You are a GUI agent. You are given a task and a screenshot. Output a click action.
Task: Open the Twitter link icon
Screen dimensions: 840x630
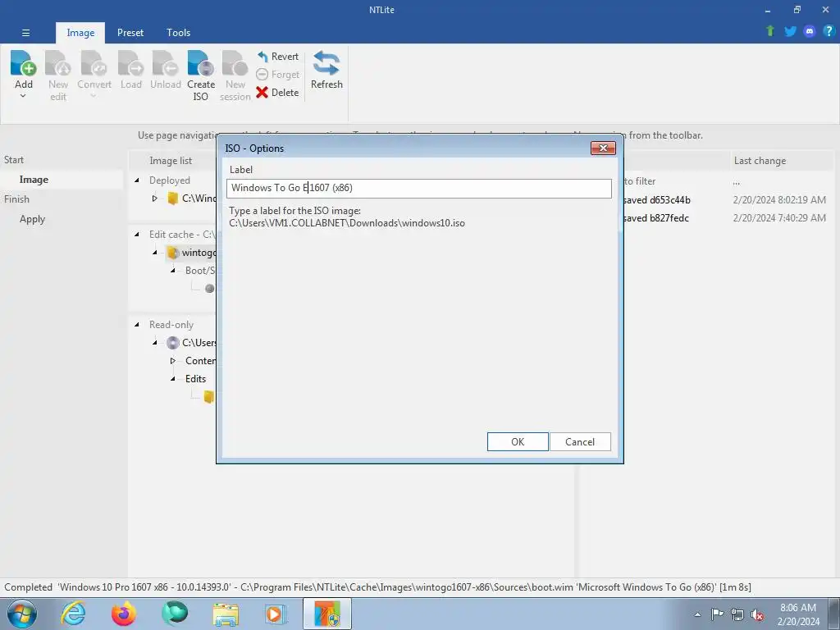point(790,31)
